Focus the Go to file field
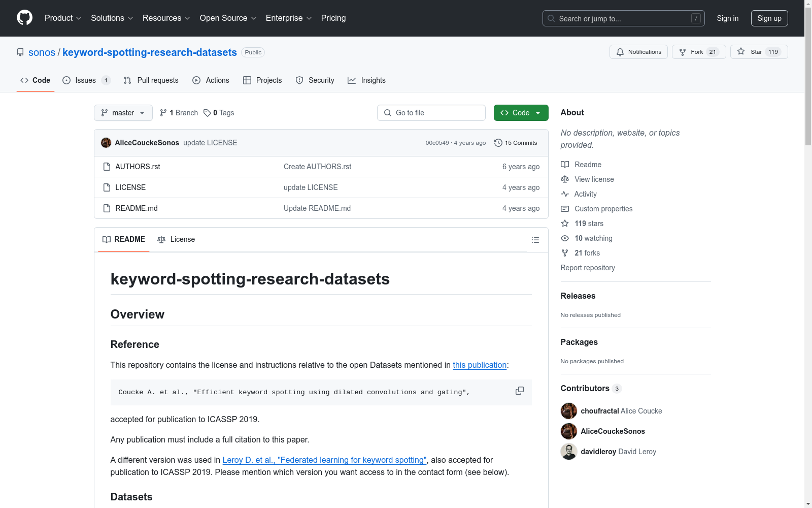This screenshot has height=508, width=812. click(x=431, y=113)
